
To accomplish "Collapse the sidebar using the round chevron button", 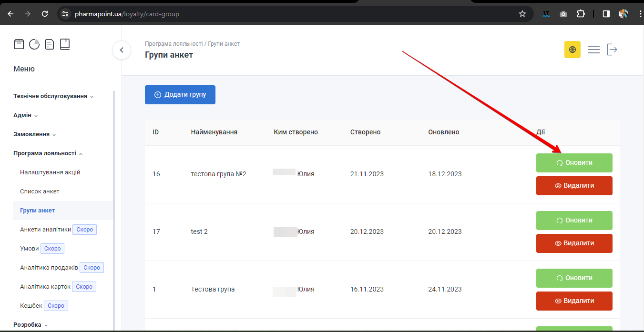I will (x=122, y=50).
